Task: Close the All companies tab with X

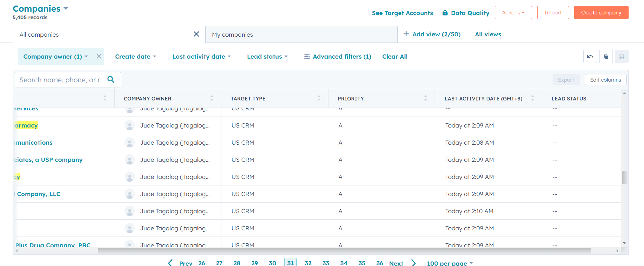Action: (196, 34)
